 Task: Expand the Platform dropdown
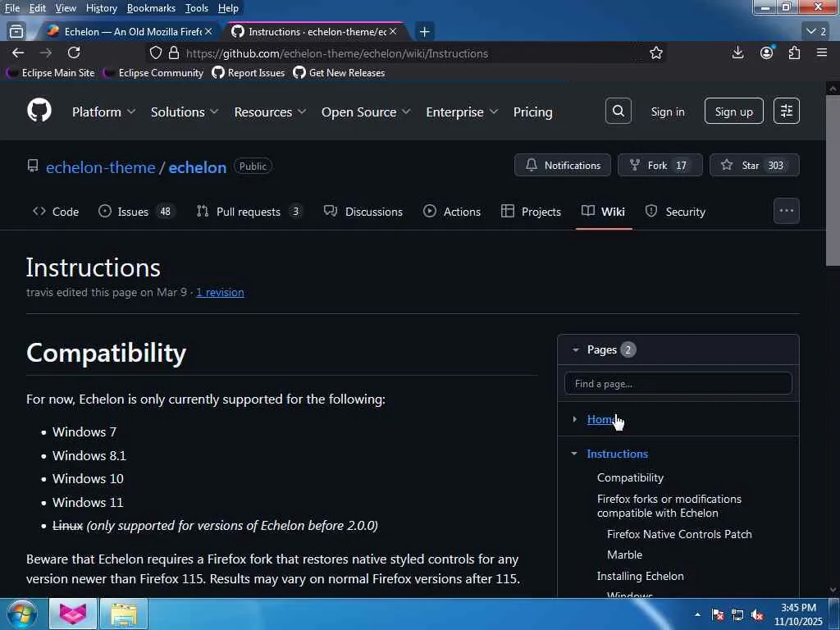click(x=104, y=112)
